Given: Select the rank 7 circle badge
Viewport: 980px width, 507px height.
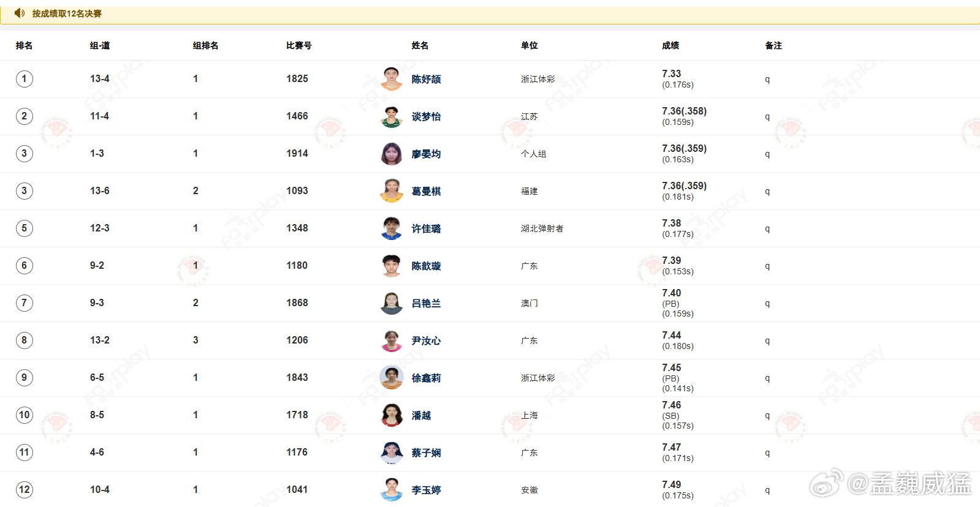Looking at the screenshot, I should pos(25,303).
